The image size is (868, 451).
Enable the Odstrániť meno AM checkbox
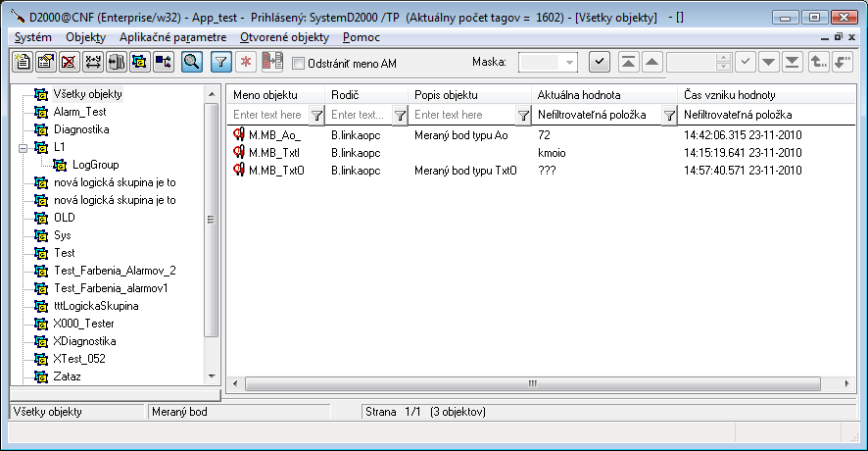pos(300,63)
